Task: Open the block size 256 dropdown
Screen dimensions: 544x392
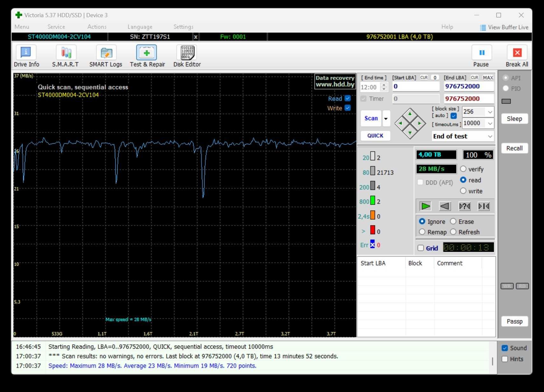Action: (490, 112)
